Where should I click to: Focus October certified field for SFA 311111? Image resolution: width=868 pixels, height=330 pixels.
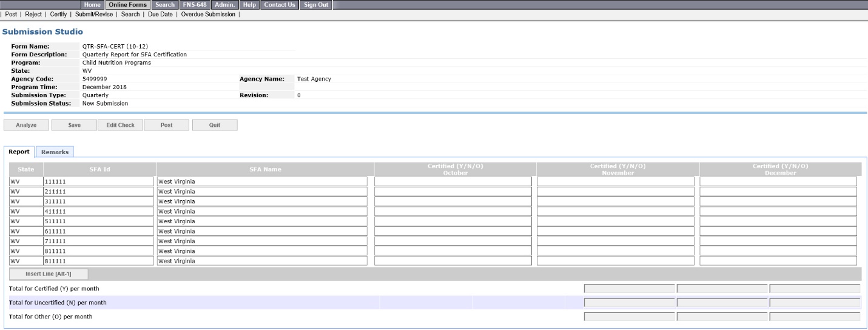point(453,201)
